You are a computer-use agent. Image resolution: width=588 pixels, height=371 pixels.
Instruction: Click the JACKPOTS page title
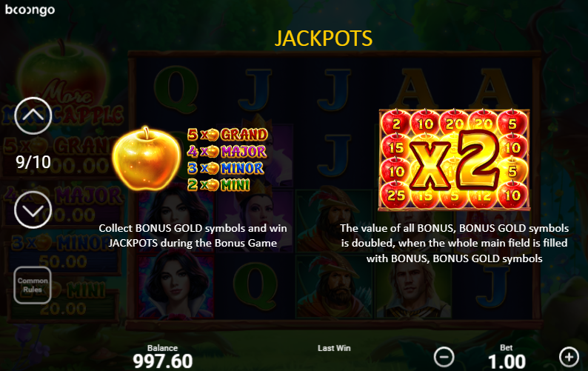point(324,39)
